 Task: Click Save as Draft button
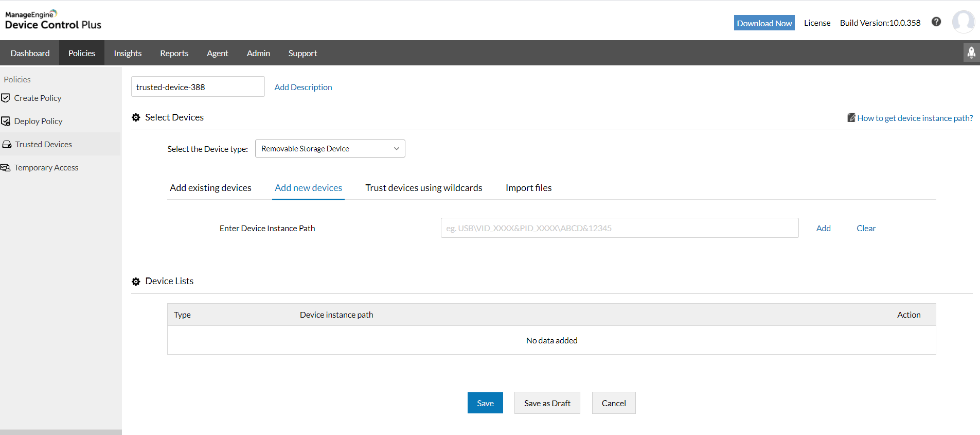547,403
